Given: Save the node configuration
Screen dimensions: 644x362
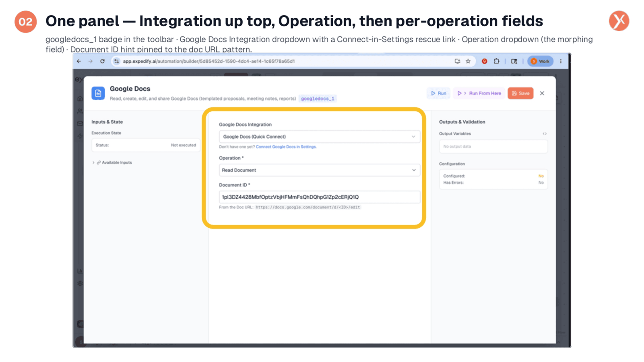Looking at the screenshot, I should point(520,93).
